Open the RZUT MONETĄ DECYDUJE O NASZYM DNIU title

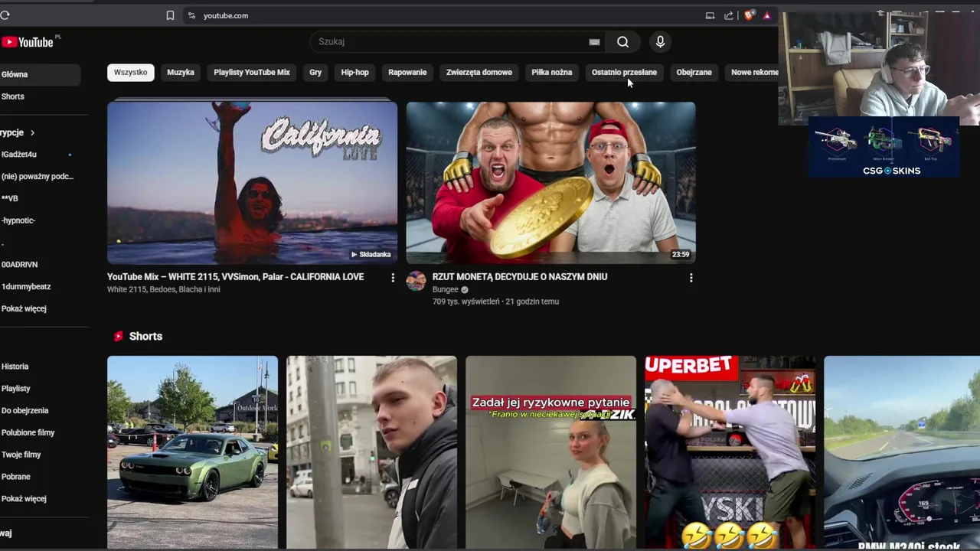[x=520, y=277]
